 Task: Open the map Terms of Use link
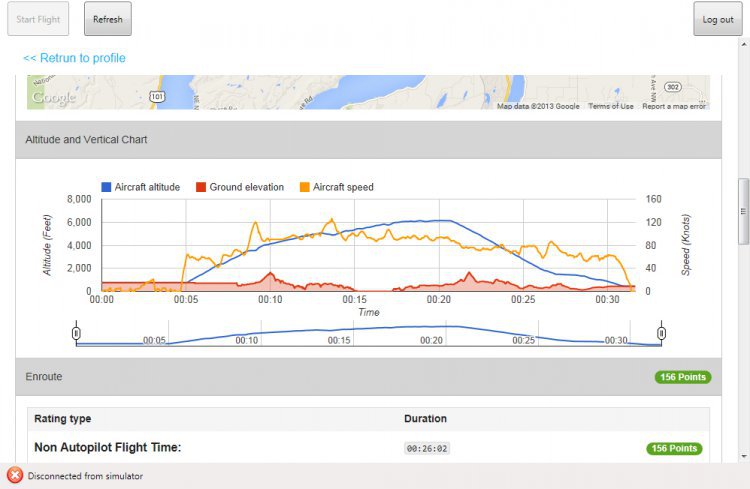(x=610, y=106)
